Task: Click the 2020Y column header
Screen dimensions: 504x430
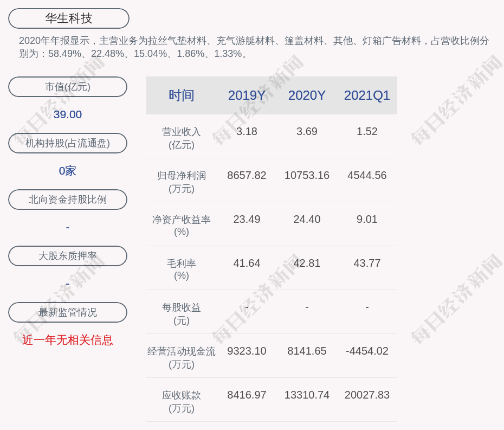Action: 307,95
